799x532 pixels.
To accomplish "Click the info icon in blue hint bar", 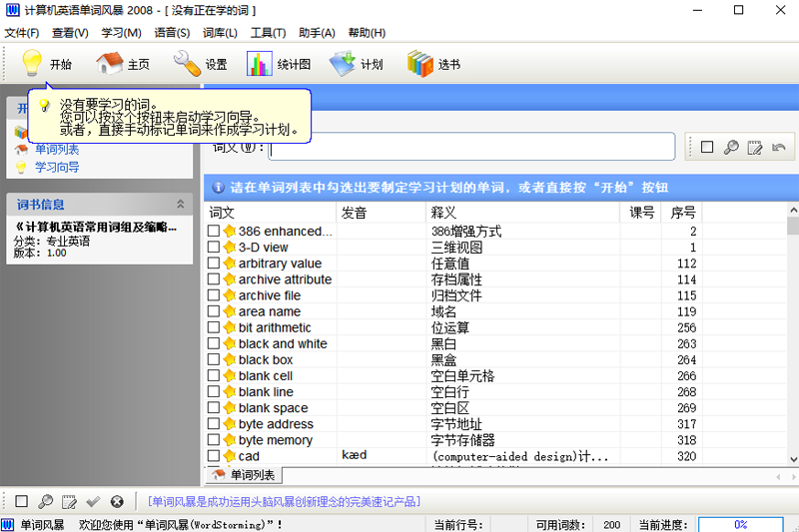I will click(218, 188).
